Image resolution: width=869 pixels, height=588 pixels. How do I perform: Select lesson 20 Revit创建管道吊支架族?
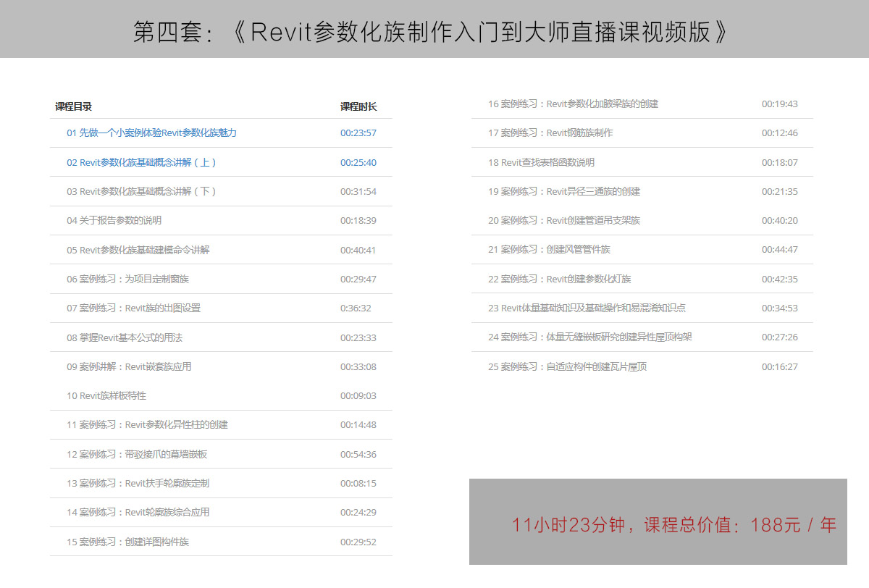pos(564,221)
